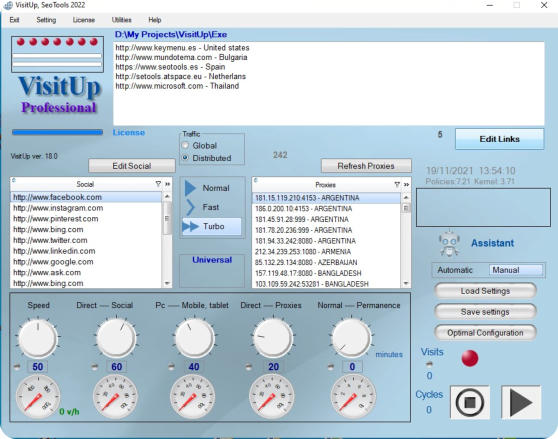558x439 pixels.
Task: Adjust the Direct-Proxies knob
Action: point(273,338)
